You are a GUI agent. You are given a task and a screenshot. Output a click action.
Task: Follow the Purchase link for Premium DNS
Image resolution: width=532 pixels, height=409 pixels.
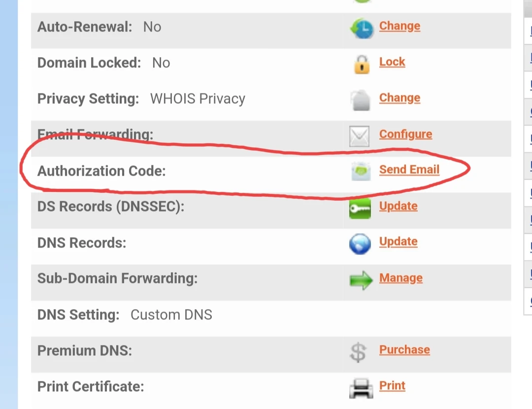(x=404, y=350)
